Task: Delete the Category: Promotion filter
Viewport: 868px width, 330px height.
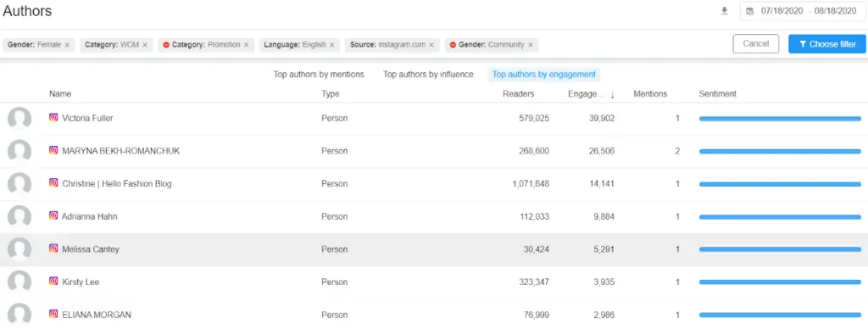Action: tap(247, 45)
